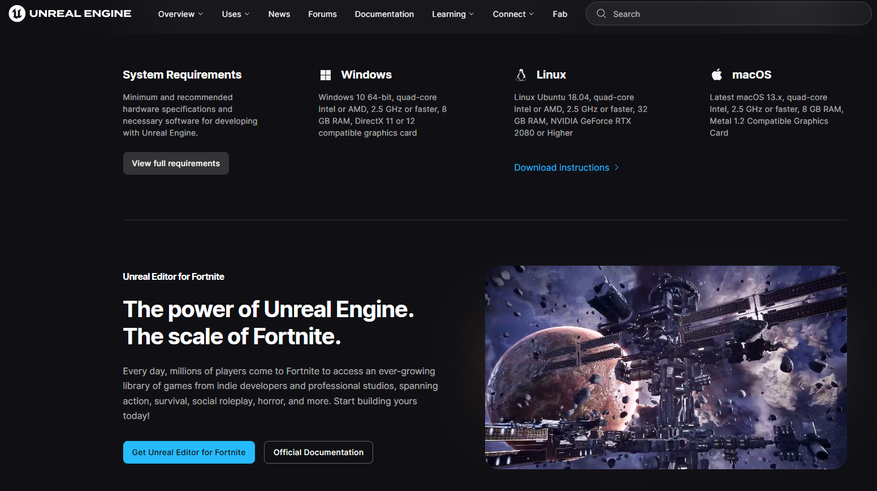This screenshot has width=877, height=491.
Task: Click the Unreal Editor for Fortnite label
Action: point(173,277)
